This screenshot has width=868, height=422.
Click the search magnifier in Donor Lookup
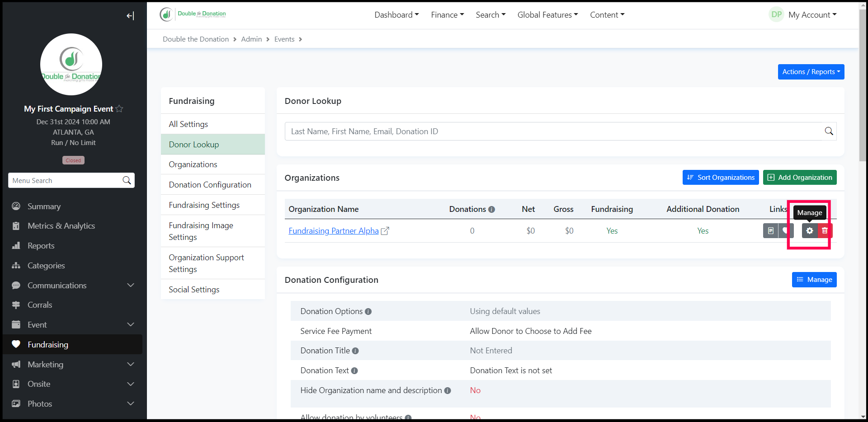(828, 131)
